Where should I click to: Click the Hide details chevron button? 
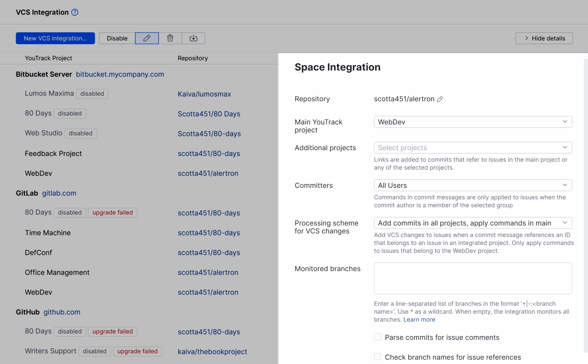tap(544, 38)
